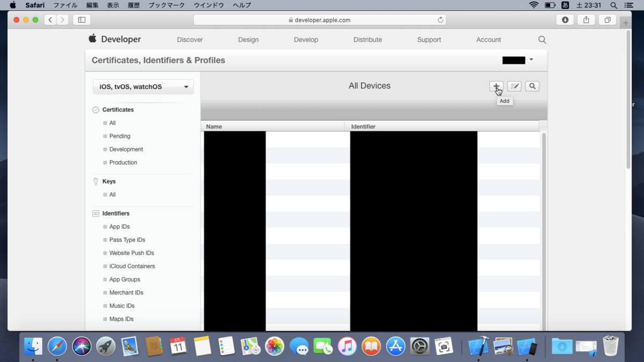Open Downloads folder in Dock
Image resolution: width=644 pixels, height=362 pixels.
[x=562, y=346]
